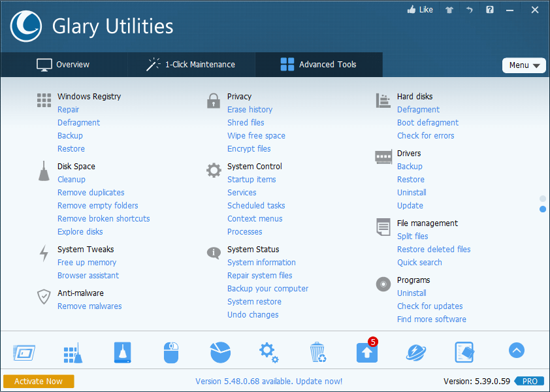550x392 pixels.
Task: Expand the toolbar with the up chevron
Action: coord(517,351)
